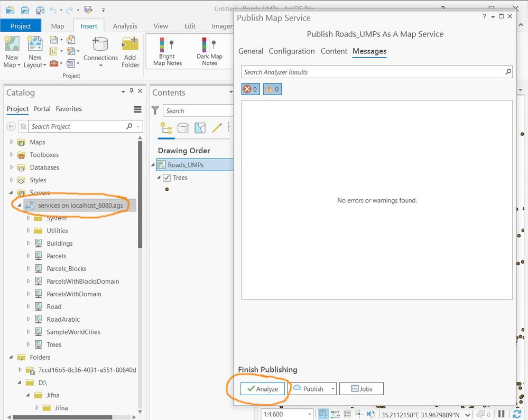
Task: Expand the Maps node in Catalog
Action: tap(12, 142)
